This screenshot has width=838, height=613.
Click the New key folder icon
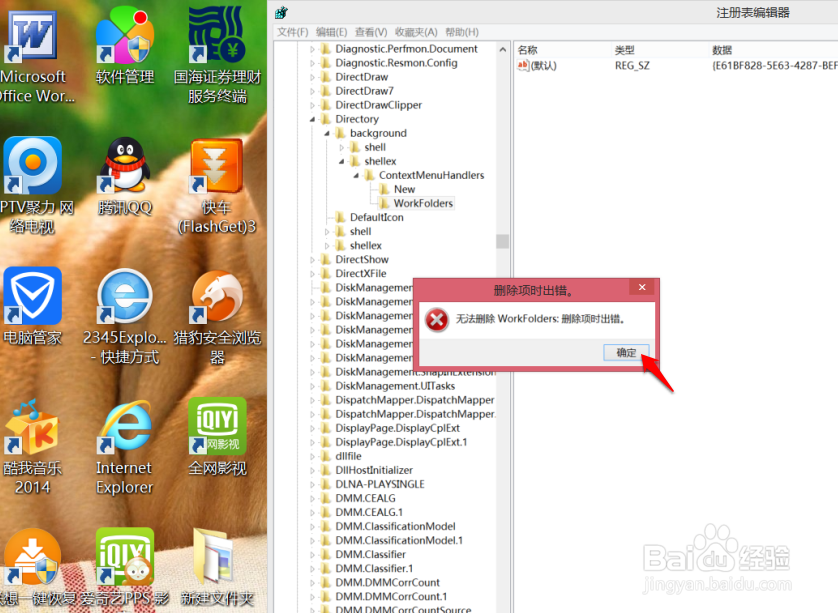[384, 189]
